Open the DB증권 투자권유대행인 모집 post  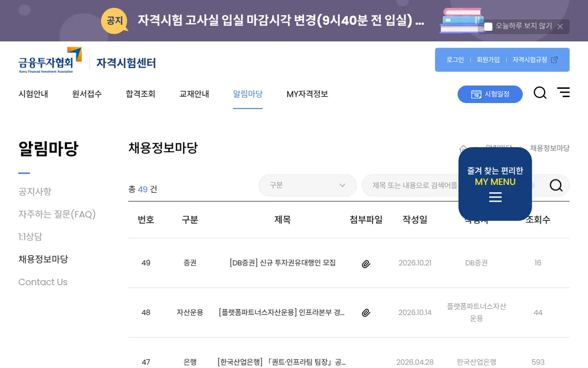coord(283,263)
